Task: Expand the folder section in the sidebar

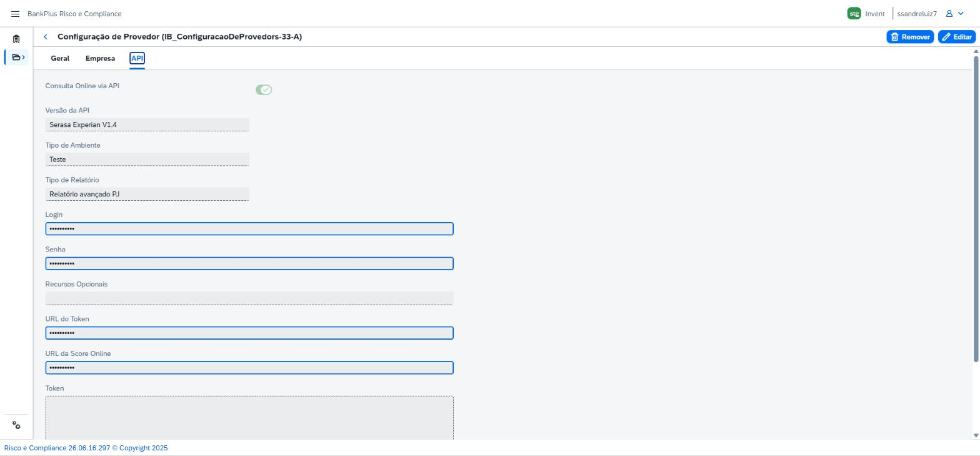Action: coord(17,58)
